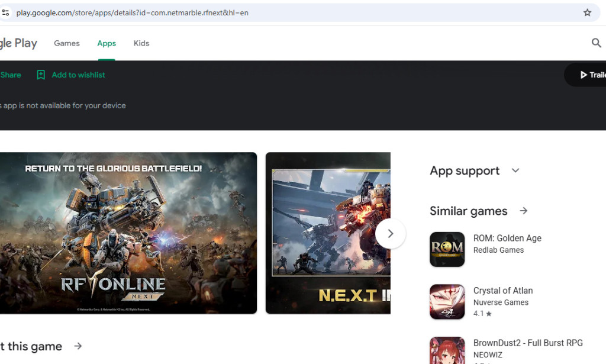Expand the App support section

click(x=515, y=170)
